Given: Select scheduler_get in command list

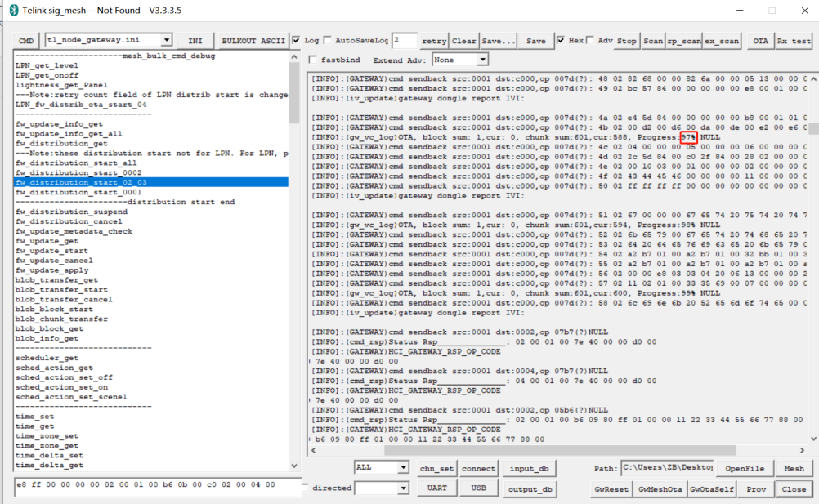Looking at the screenshot, I should (x=47, y=358).
